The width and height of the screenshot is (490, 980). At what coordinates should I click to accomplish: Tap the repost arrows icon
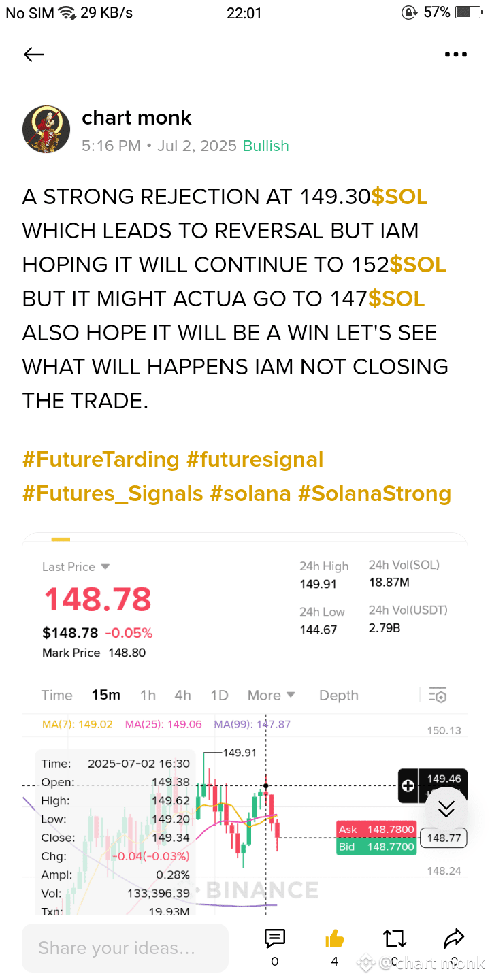click(395, 939)
